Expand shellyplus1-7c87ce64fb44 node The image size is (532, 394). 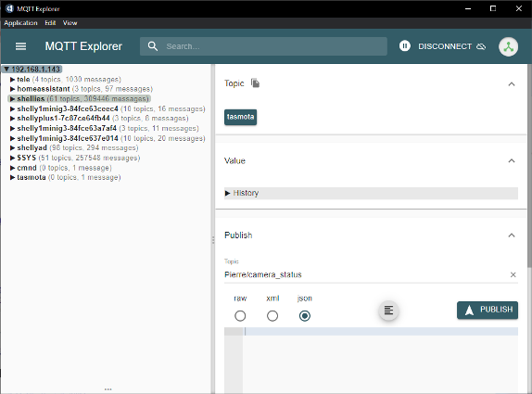click(13, 119)
